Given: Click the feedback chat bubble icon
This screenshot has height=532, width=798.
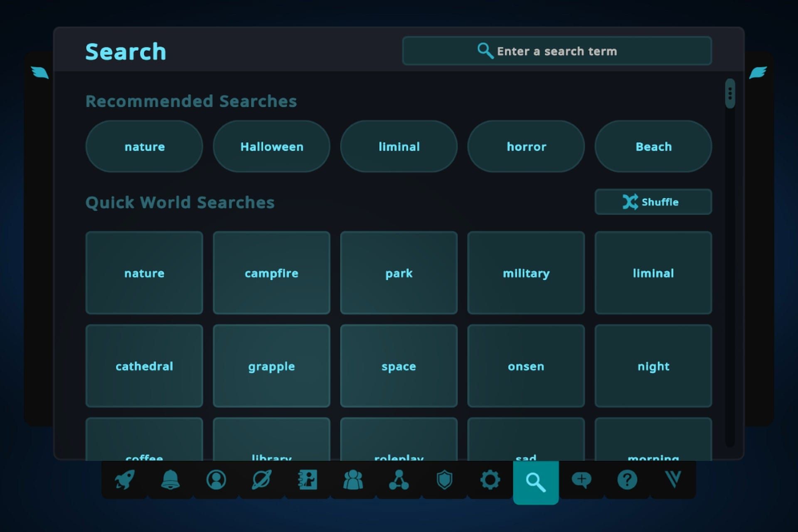Looking at the screenshot, I should point(581,480).
